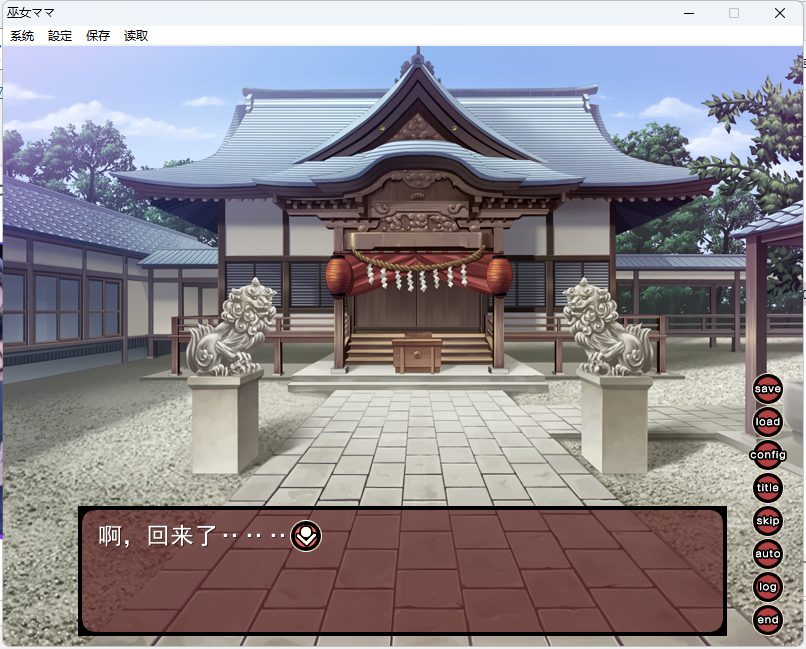Open the 系統 menu

[x=22, y=36]
